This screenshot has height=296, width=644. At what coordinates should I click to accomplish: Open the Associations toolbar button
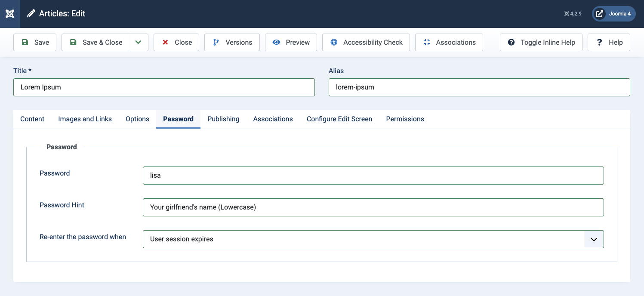(x=449, y=42)
